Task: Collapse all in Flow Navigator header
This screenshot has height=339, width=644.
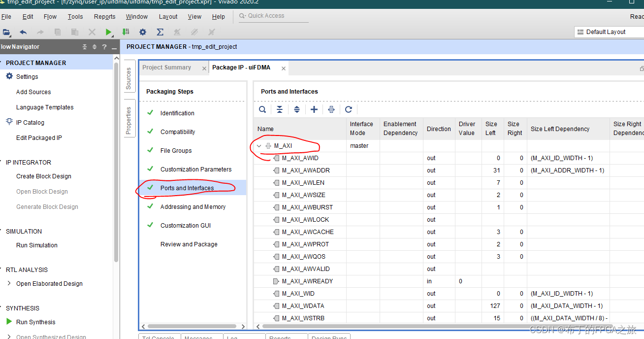Action: (85, 47)
